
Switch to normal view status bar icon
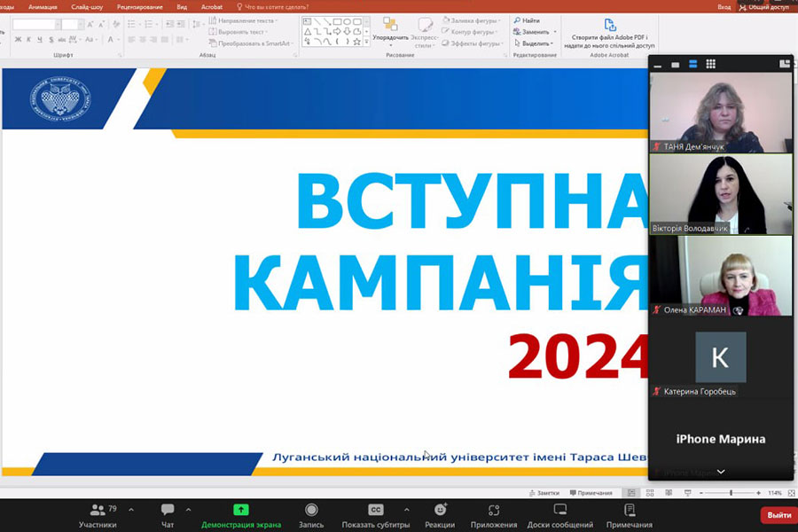pos(631,493)
